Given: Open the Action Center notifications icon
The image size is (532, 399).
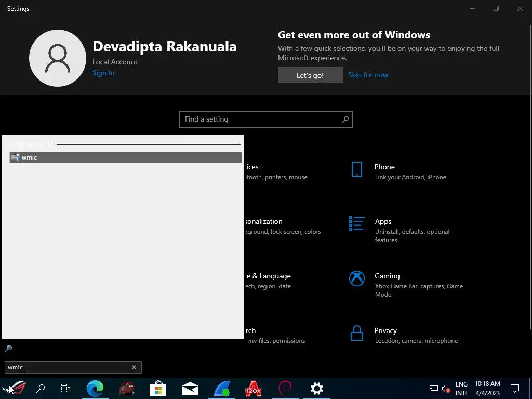Looking at the screenshot, I should [515, 389].
